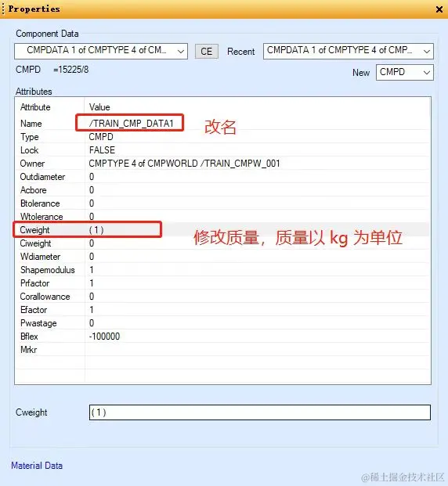Click inside the Cweight input field
Image resolution: width=448 pixels, height=486 pixels.
[x=260, y=412]
